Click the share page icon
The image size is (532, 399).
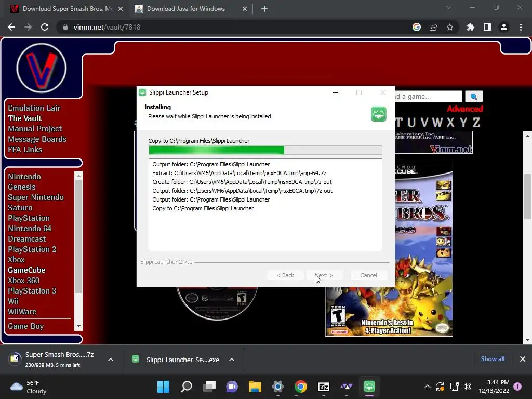point(433,27)
